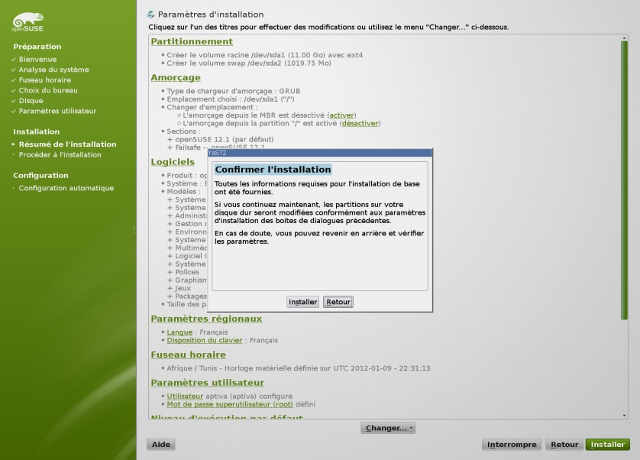Open the Changer... dropdown menu
The image size is (640, 460).
(x=388, y=428)
